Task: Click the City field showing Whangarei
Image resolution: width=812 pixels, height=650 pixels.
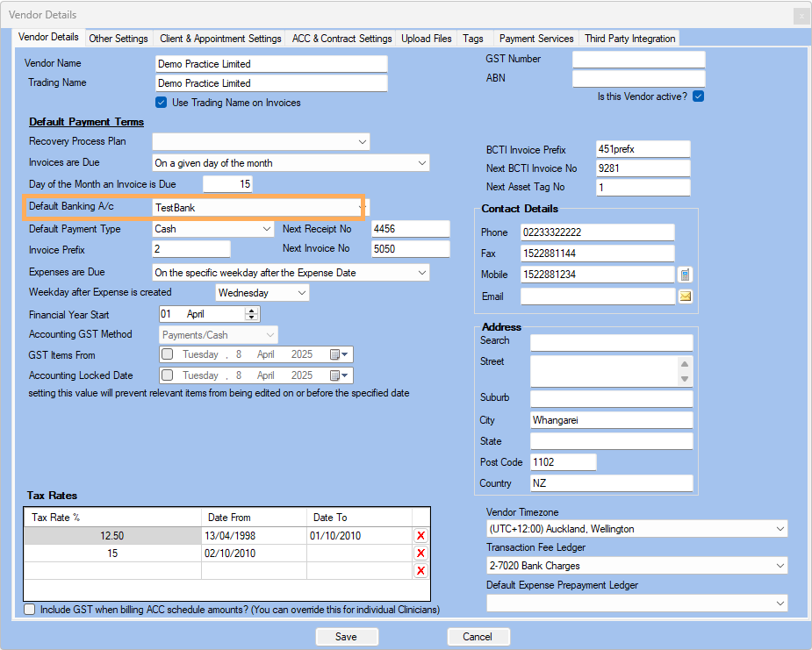Action: click(x=612, y=419)
